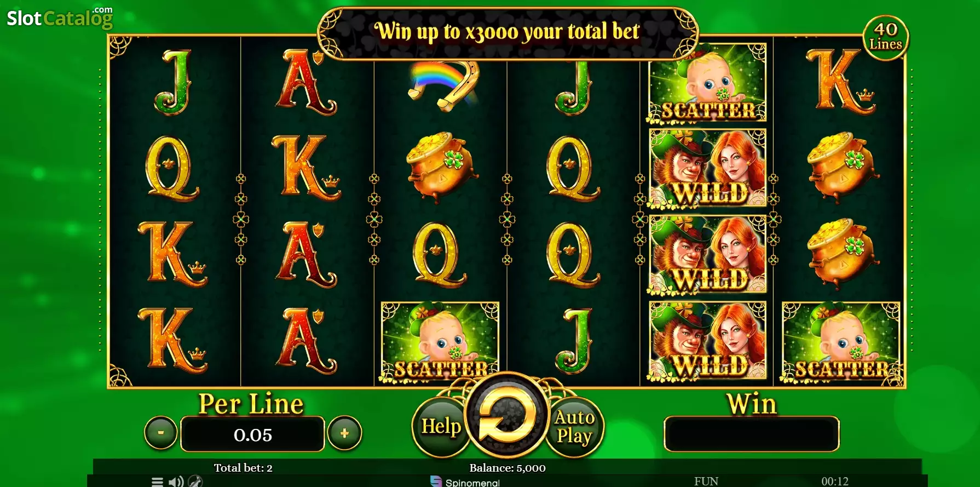This screenshot has height=487, width=980.
Task: Toggle the quick spin rabbit icon
Action: [x=195, y=482]
